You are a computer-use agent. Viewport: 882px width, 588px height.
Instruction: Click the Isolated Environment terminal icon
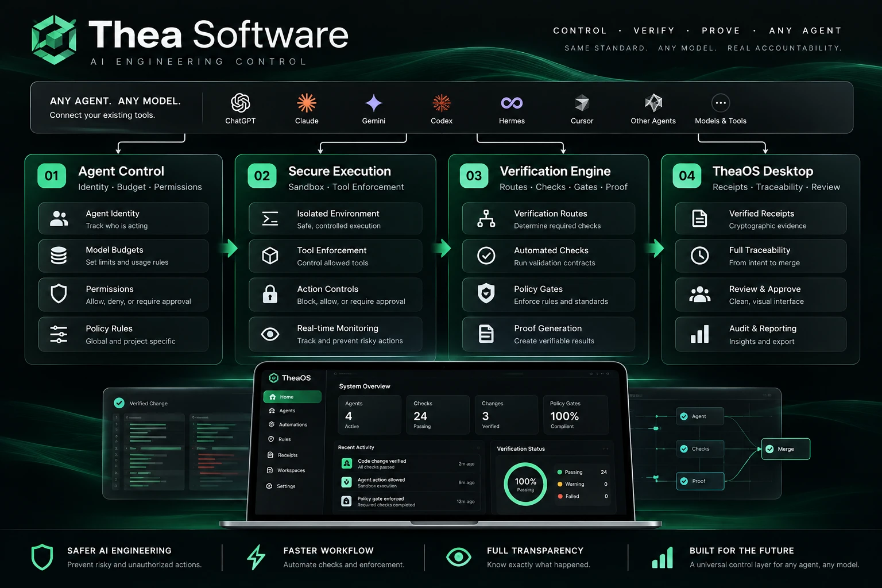[270, 219]
